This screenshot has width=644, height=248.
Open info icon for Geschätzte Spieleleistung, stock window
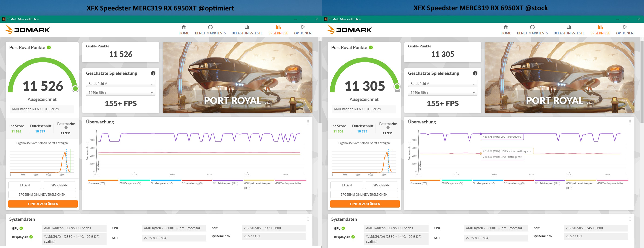[x=475, y=73]
